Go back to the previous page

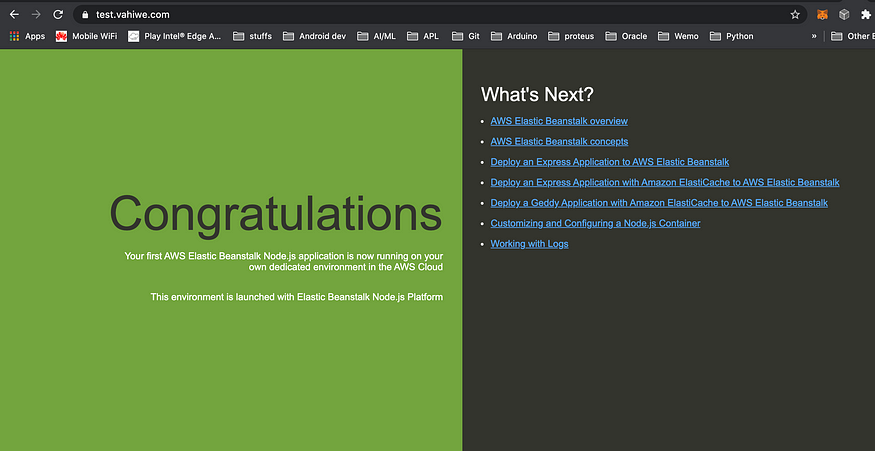15,15
